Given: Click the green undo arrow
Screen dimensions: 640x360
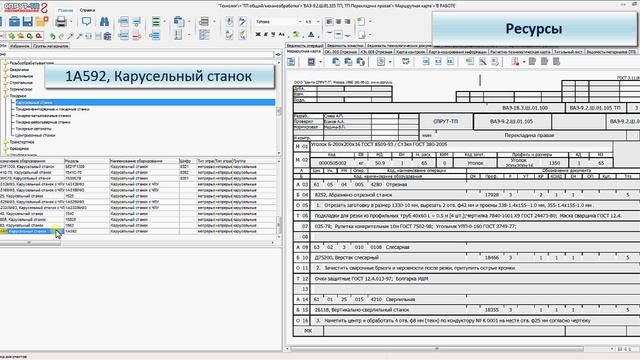Looking at the screenshot, I should click(x=52, y=36).
